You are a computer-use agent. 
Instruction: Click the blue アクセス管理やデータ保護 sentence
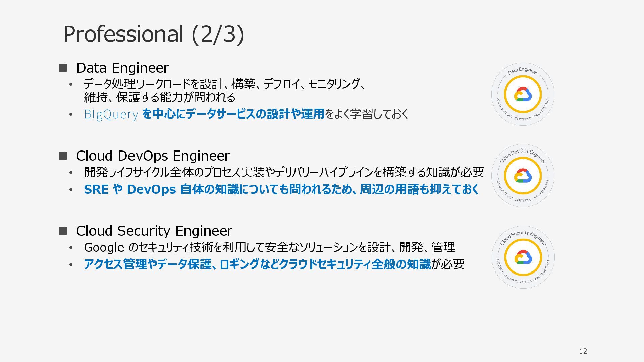coord(257,264)
